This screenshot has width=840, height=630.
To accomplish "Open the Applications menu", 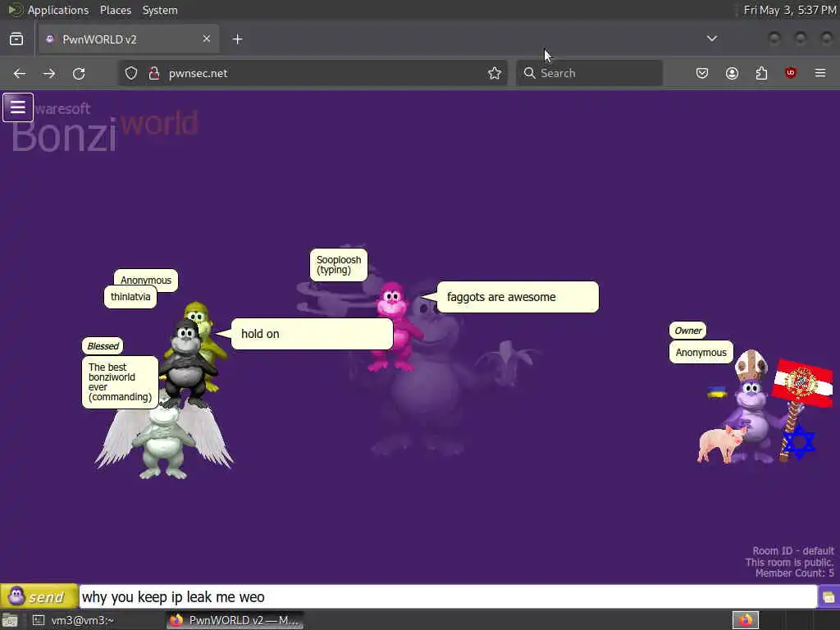I will [58, 10].
